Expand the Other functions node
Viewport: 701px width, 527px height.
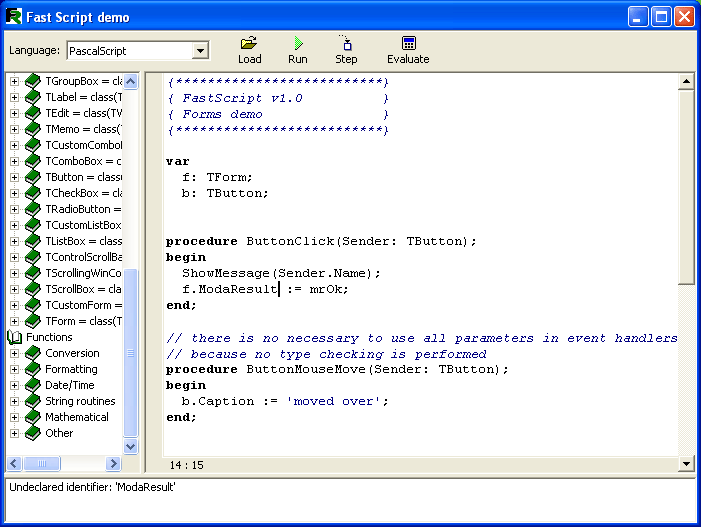point(14,434)
